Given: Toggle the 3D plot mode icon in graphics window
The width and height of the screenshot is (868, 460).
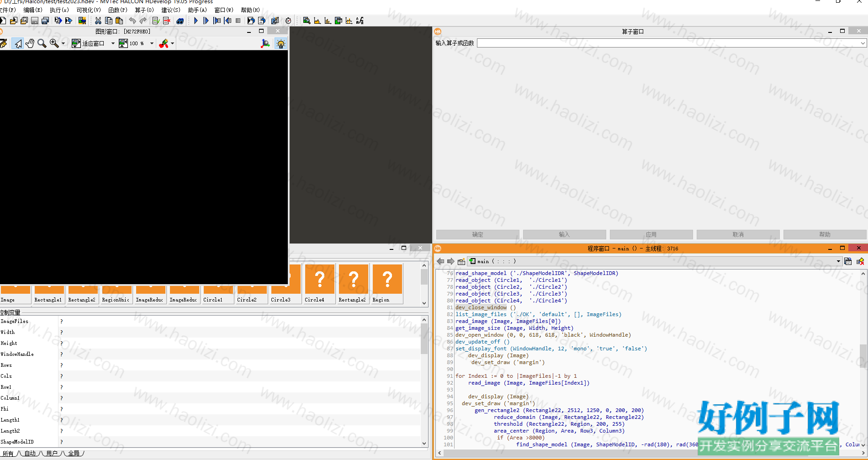Looking at the screenshot, I should pyautogui.click(x=265, y=43).
